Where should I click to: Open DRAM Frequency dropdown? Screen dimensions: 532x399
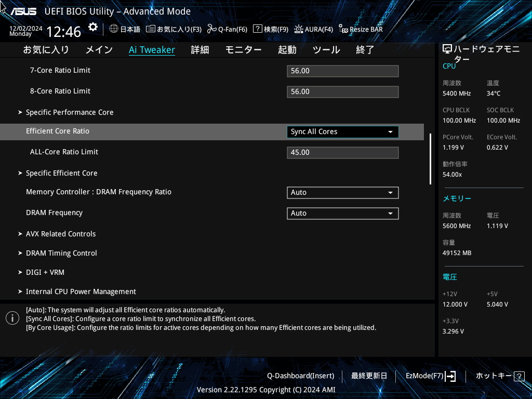343,213
